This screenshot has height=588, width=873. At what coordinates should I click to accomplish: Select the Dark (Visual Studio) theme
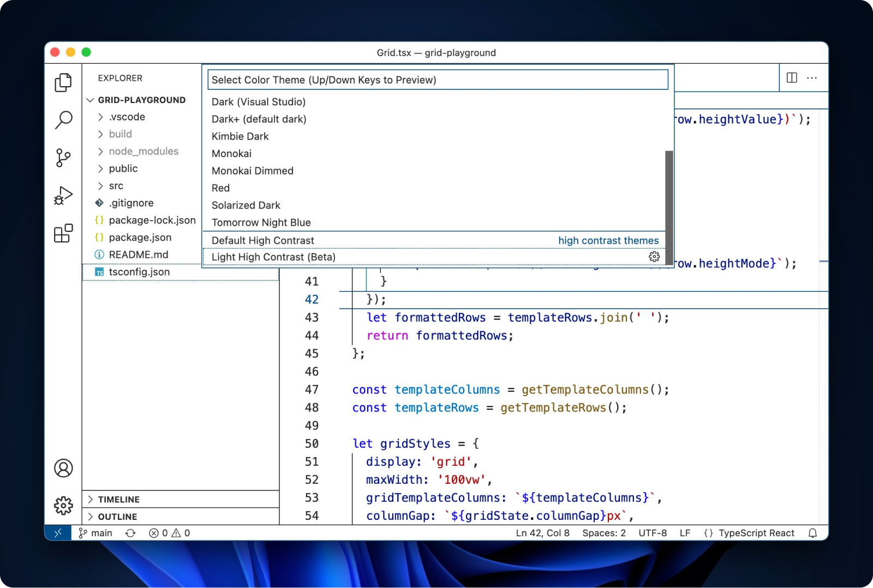click(434, 102)
